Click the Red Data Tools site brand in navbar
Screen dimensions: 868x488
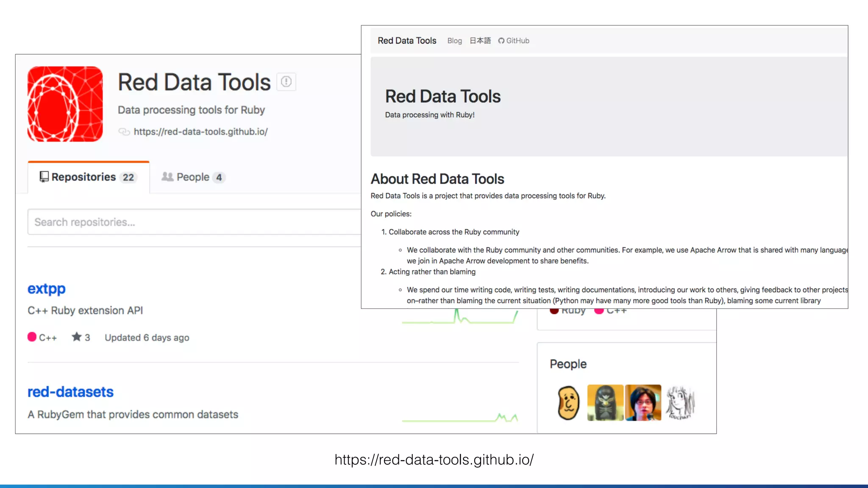407,41
